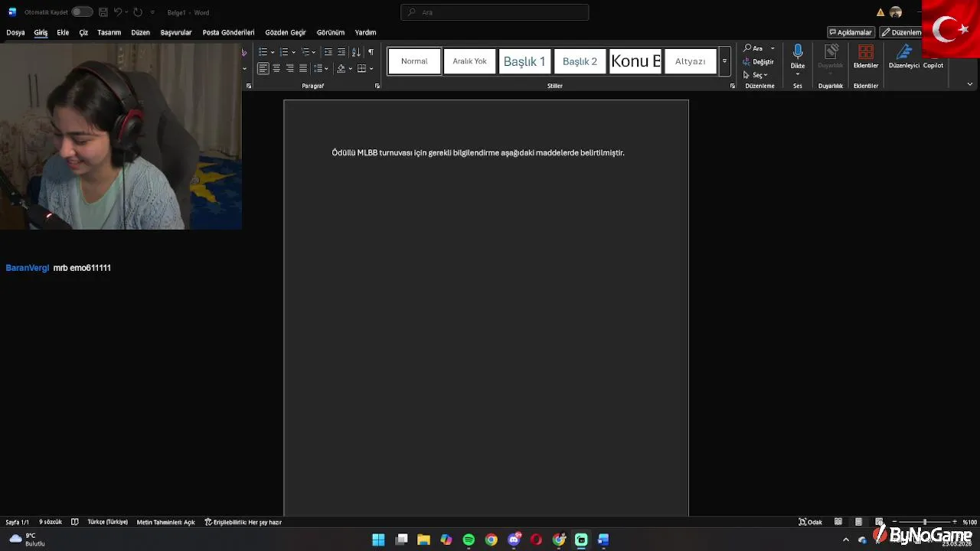Align text left
This screenshot has width=980, height=551.
coord(263,68)
